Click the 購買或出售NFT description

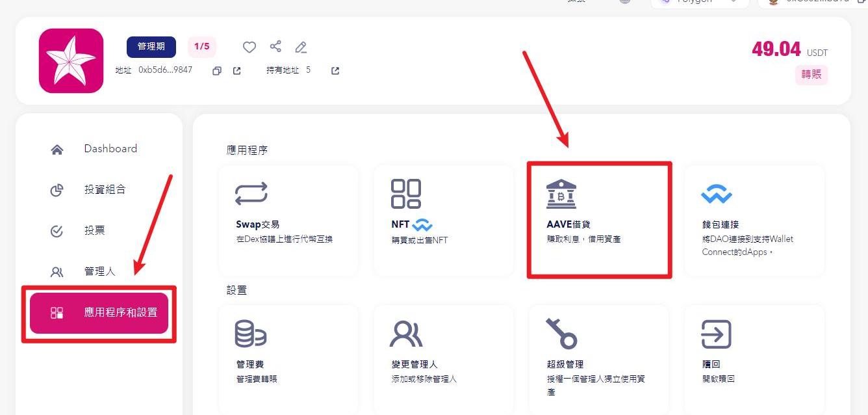coord(420,240)
